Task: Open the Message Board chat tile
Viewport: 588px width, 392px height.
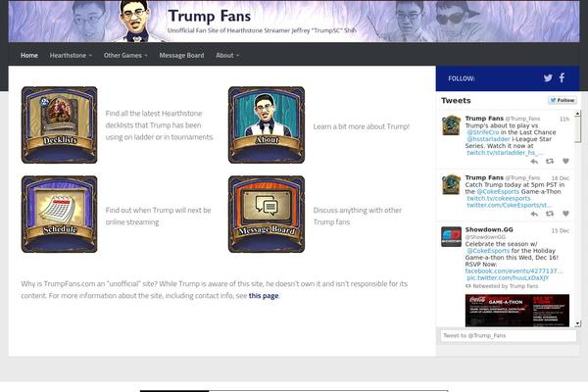Action: (x=267, y=215)
